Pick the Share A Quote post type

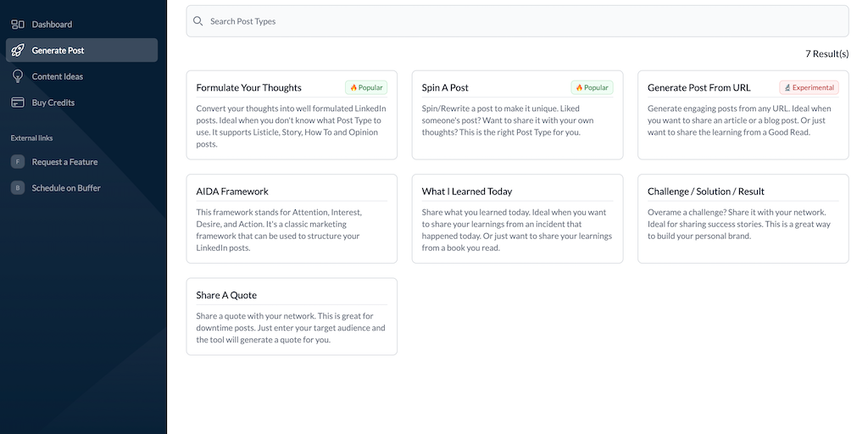click(x=292, y=316)
